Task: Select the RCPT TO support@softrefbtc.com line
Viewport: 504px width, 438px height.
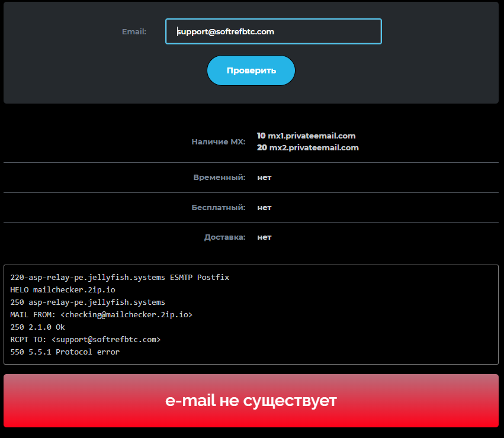Action: 86,339
